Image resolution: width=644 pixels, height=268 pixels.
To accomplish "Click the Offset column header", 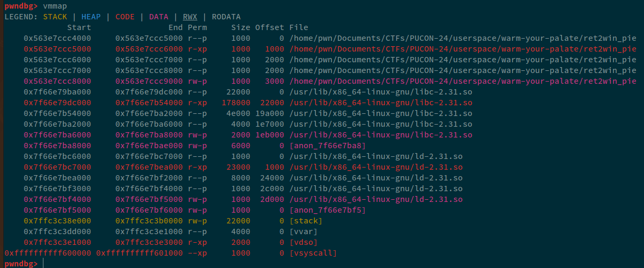I will coord(269,27).
